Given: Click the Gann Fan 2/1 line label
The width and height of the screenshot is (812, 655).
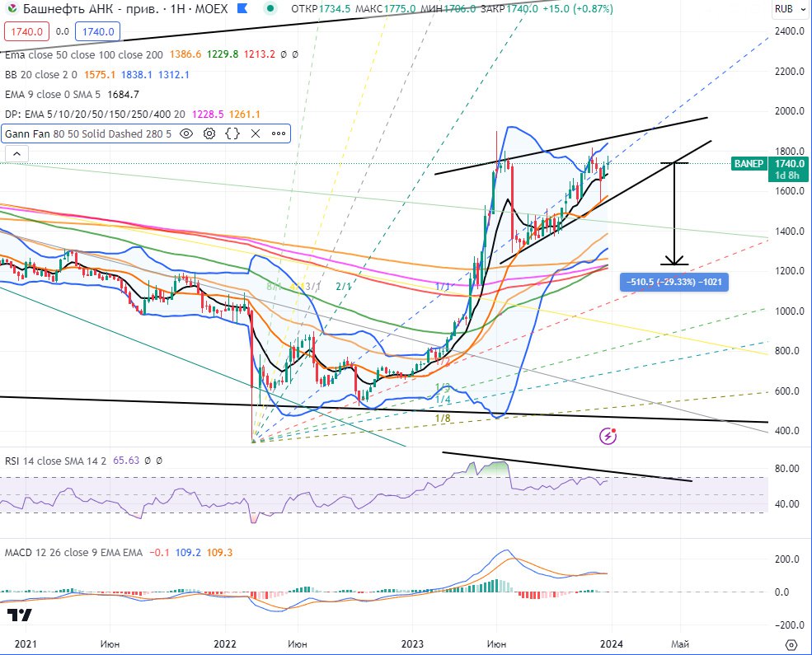Looking at the screenshot, I should 343,287.
